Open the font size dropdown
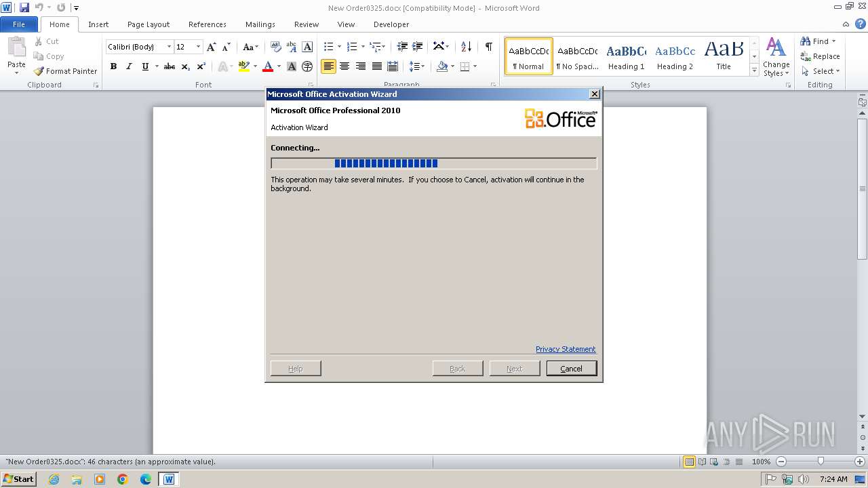Screen dimensions: 868x488 pos(198,47)
